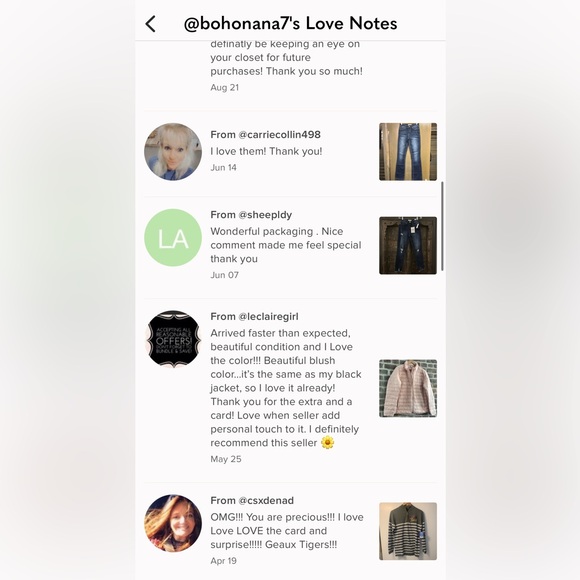Tap the back arrow icon

pos(150,24)
